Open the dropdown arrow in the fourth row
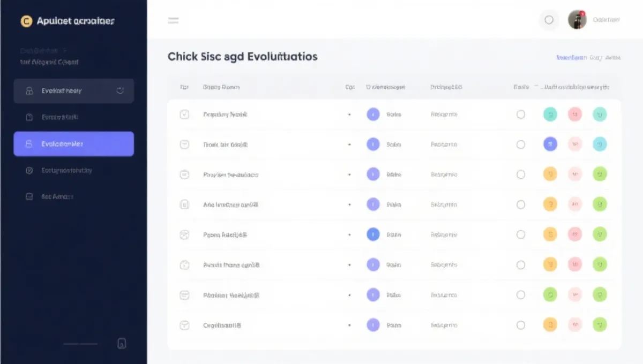 point(350,204)
